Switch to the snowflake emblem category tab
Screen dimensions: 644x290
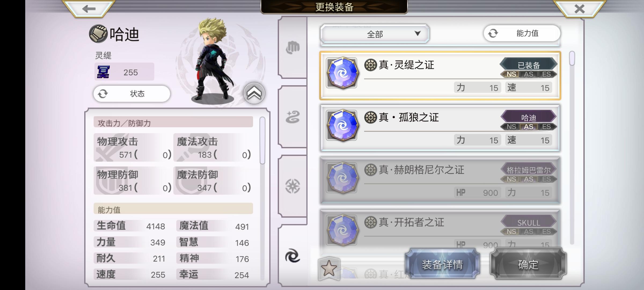coord(292,186)
